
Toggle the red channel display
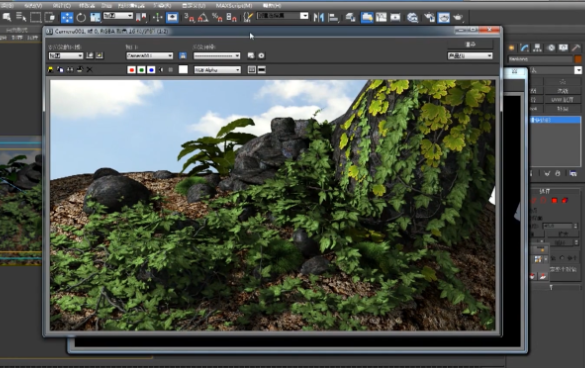(131, 69)
